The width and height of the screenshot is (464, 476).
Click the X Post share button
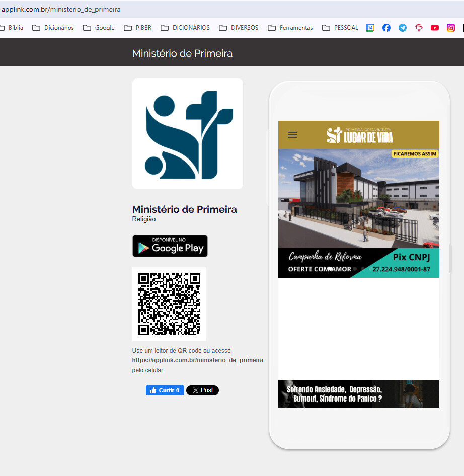tap(202, 390)
